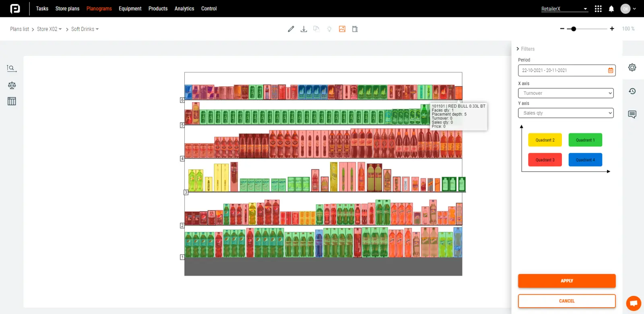644x314 pixels.
Task: Open the table columns view icon
Action: pos(12,101)
